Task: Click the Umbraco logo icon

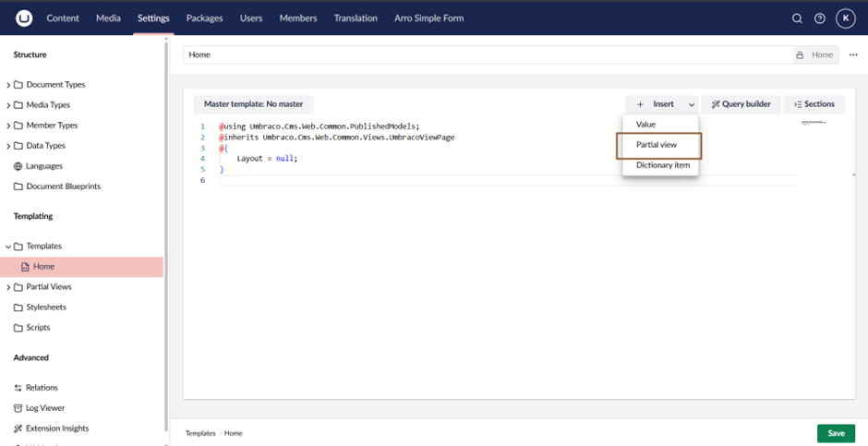Action: tap(24, 18)
